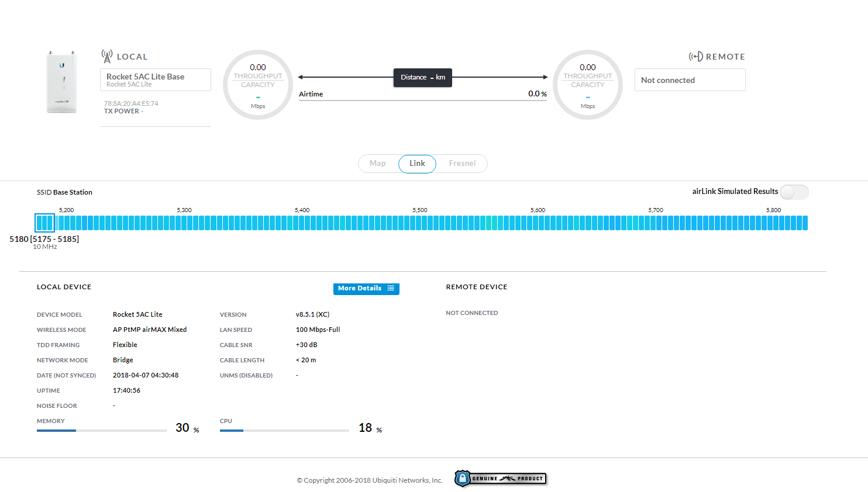Select the highlighted 5180 channel block
The width and height of the screenshot is (868, 492).
[x=44, y=223]
